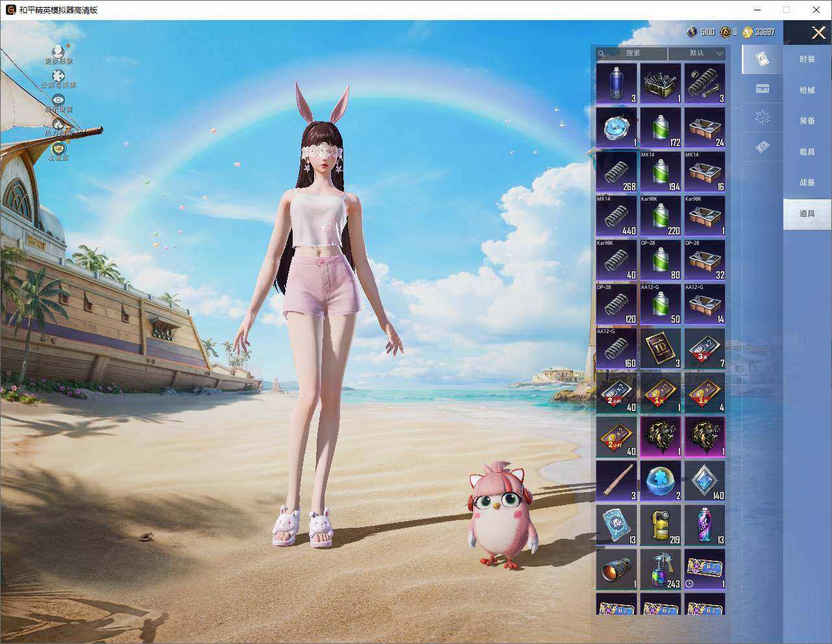This screenshot has width=832, height=644.
Task: Switch to the 枪械 tab
Action: 807,90
